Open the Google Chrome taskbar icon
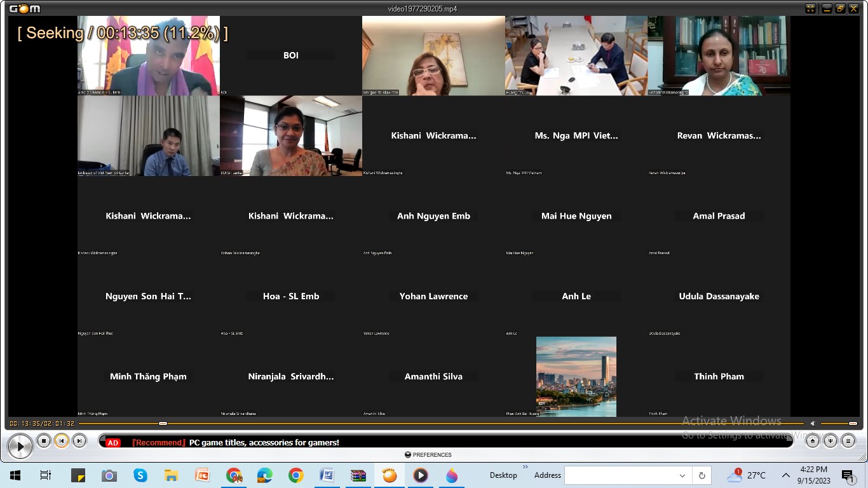The image size is (868, 488). pyautogui.click(x=295, y=475)
